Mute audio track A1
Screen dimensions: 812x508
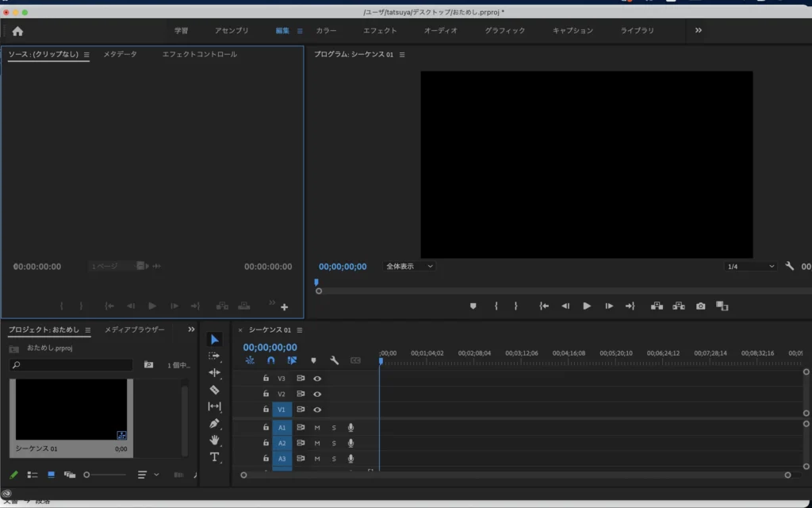pos(317,428)
